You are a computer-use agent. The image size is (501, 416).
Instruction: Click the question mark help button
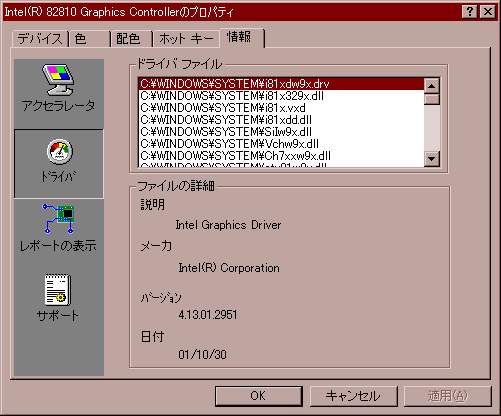(470, 12)
